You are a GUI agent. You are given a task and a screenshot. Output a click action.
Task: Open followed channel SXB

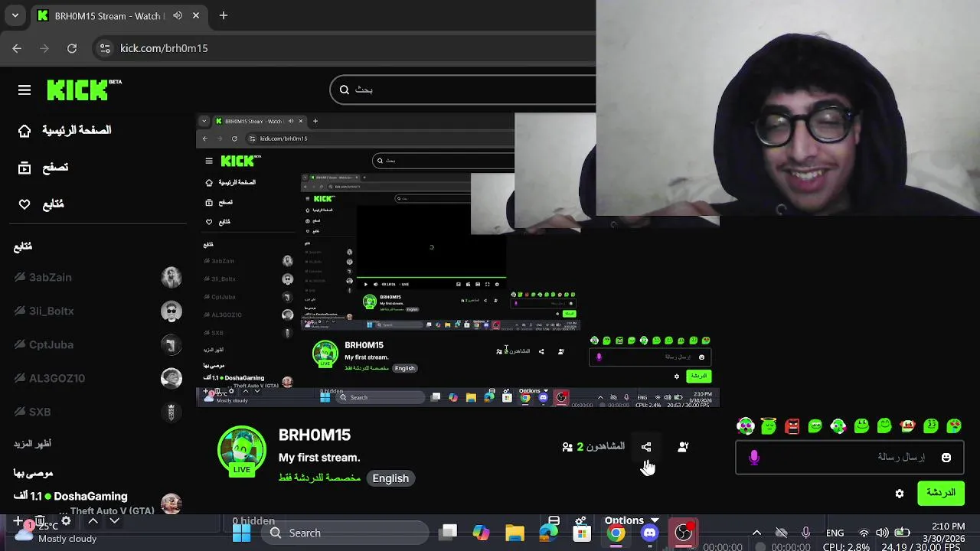40,412
